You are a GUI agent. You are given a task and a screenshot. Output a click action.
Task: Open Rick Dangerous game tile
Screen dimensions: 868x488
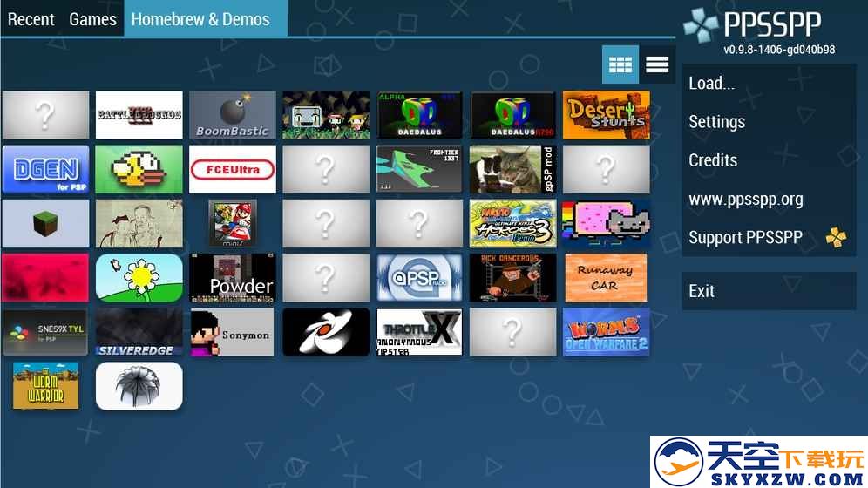tap(513, 278)
